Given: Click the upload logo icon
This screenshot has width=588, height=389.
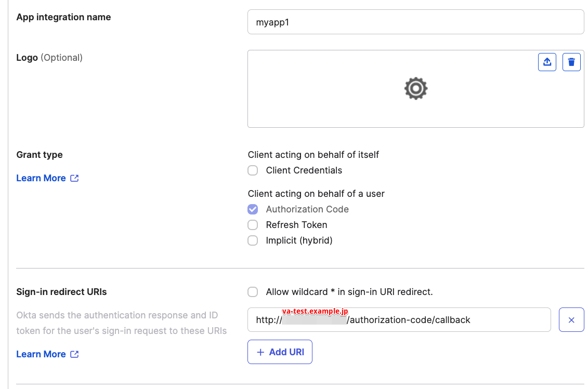Looking at the screenshot, I should pyautogui.click(x=547, y=62).
